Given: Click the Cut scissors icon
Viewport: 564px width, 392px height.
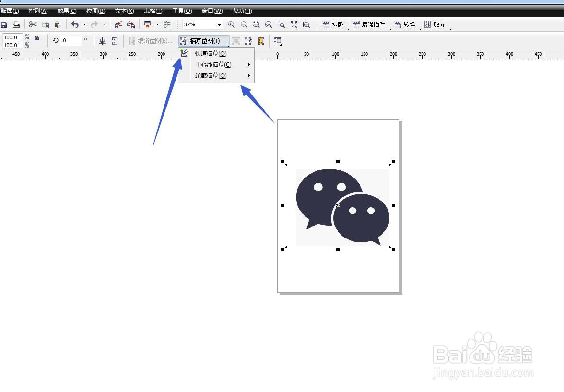Looking at the screenshot, I should tap(33, 24).
